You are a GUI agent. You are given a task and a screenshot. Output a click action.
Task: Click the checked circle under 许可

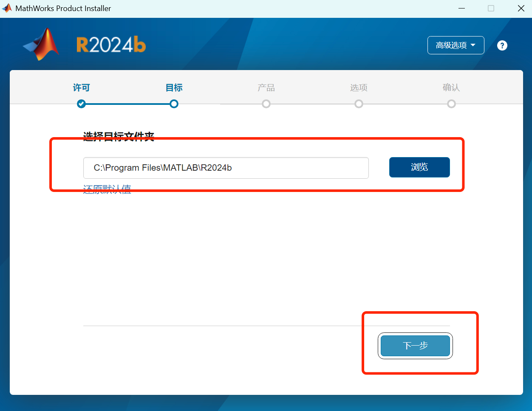[x=81, y=104]
